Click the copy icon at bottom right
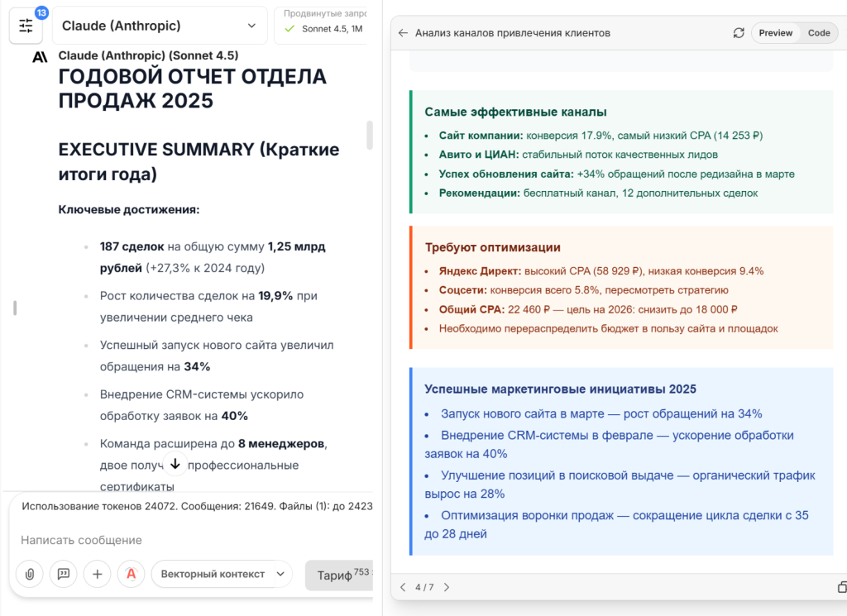 tap(841, 587)
